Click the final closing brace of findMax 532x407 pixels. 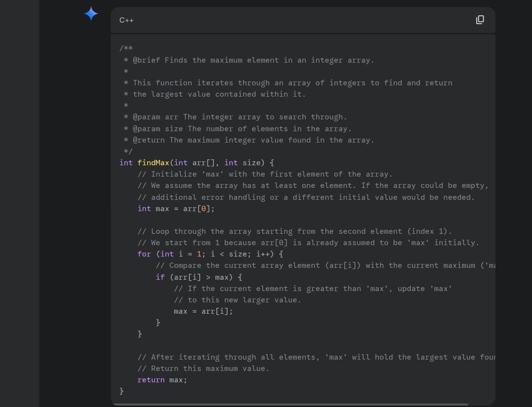[x=122, y=391]
